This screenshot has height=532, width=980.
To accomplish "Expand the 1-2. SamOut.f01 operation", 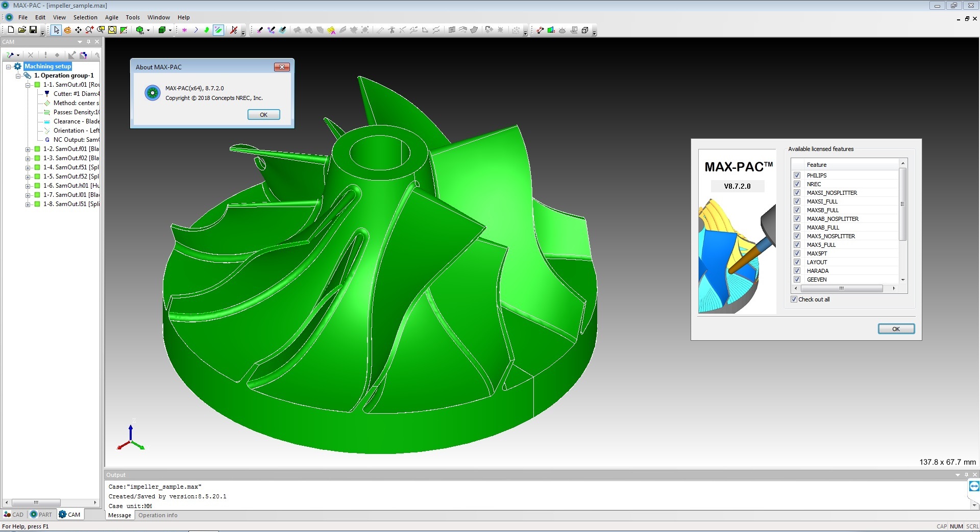I will pos(28,149).
